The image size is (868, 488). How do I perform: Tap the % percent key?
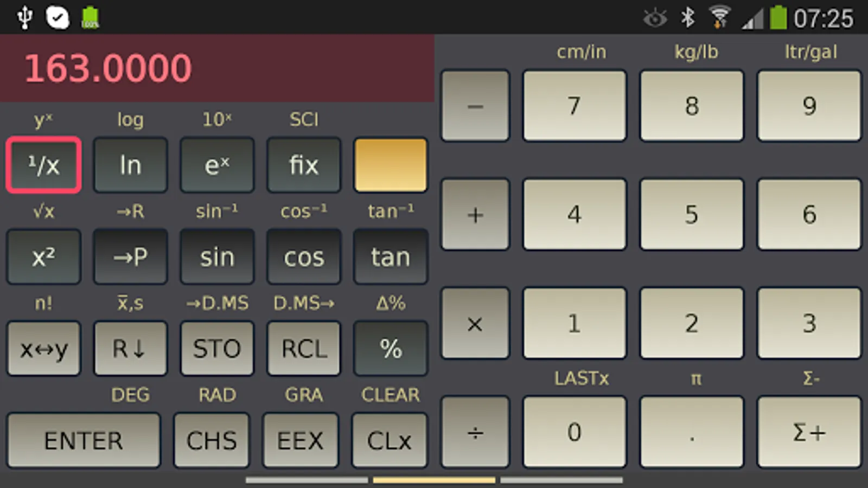pyautogui.click(x=391, y=348)
